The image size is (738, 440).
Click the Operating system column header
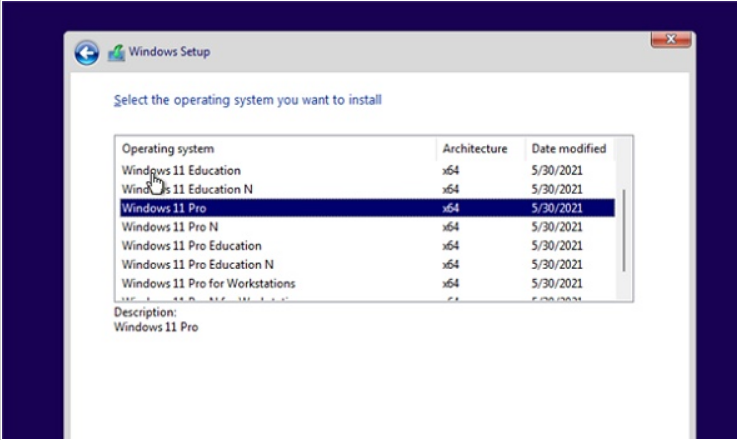(x=168, y=149)
